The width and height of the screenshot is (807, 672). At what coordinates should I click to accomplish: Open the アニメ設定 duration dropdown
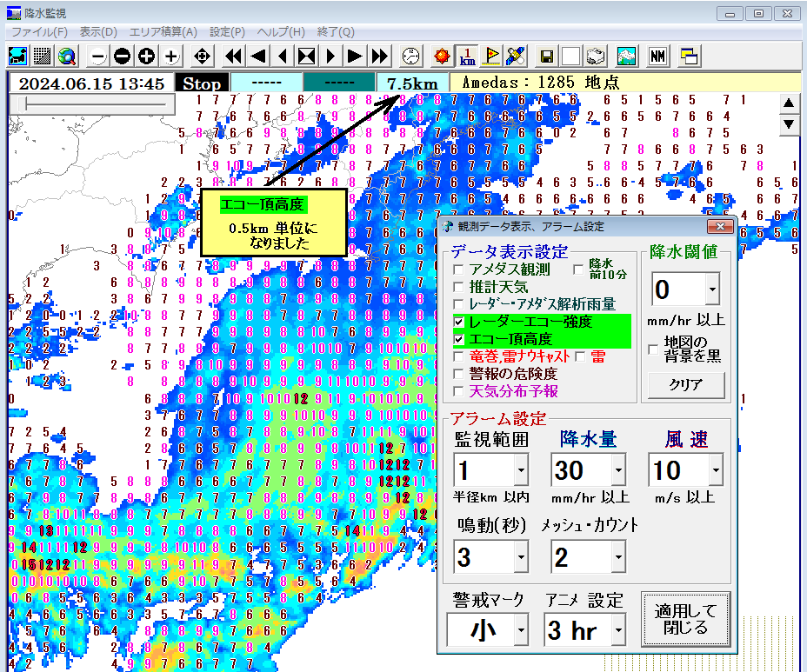[618, 629]
